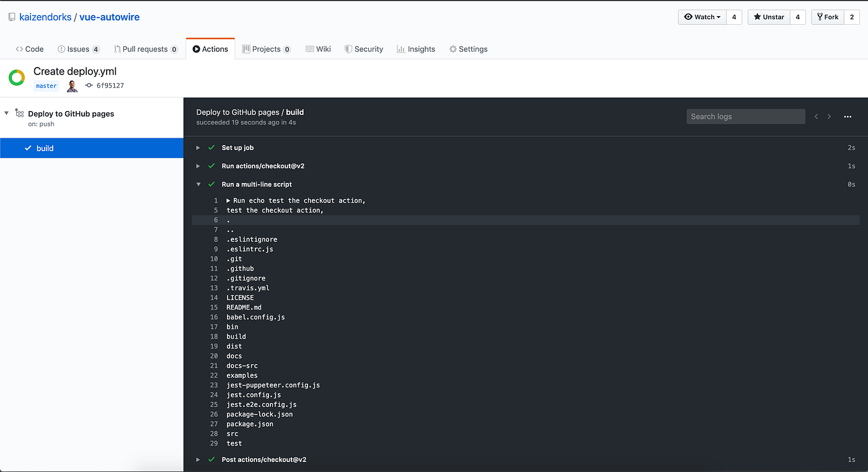Switch to the Code tab

coord(29,48)
